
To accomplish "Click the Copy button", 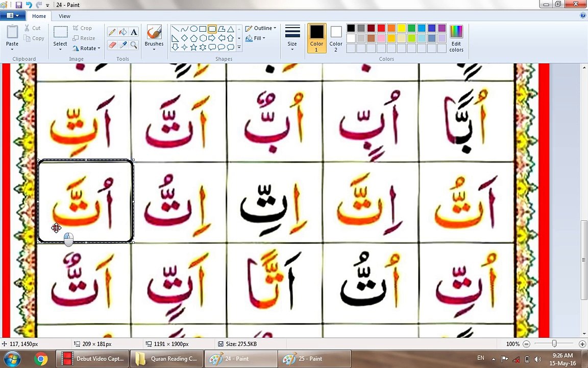I will [x=34, y=38].
